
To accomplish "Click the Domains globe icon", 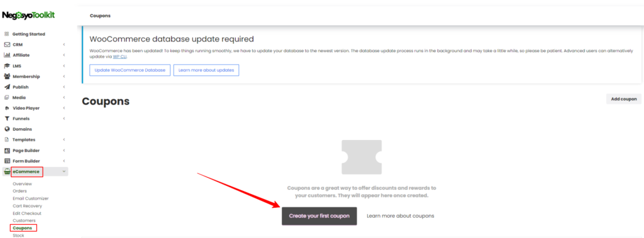I will click(x=6, y=129).
